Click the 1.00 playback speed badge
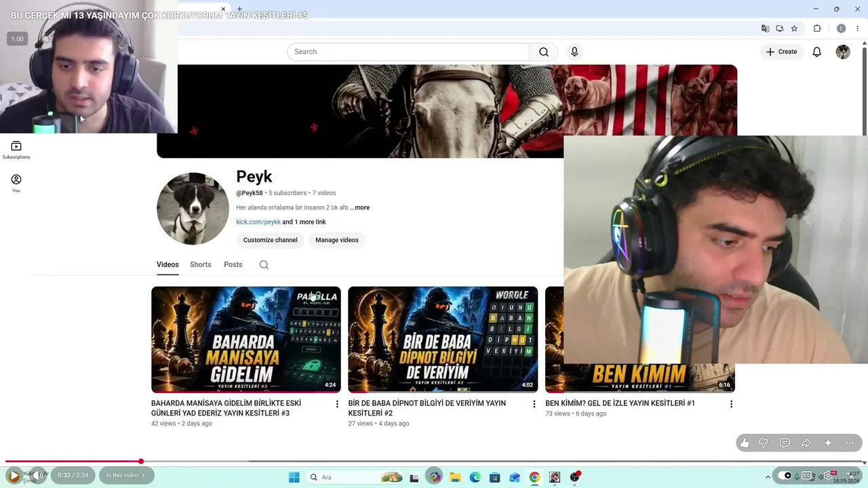This screenshot has width=868, height=488. pyautogui.click(x=18, y=39)
